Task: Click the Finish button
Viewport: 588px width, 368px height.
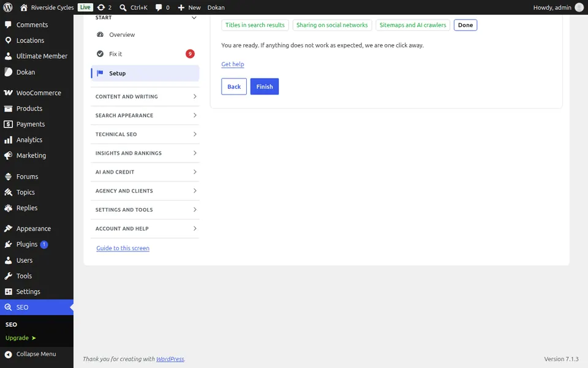Action: pos(265,86)
